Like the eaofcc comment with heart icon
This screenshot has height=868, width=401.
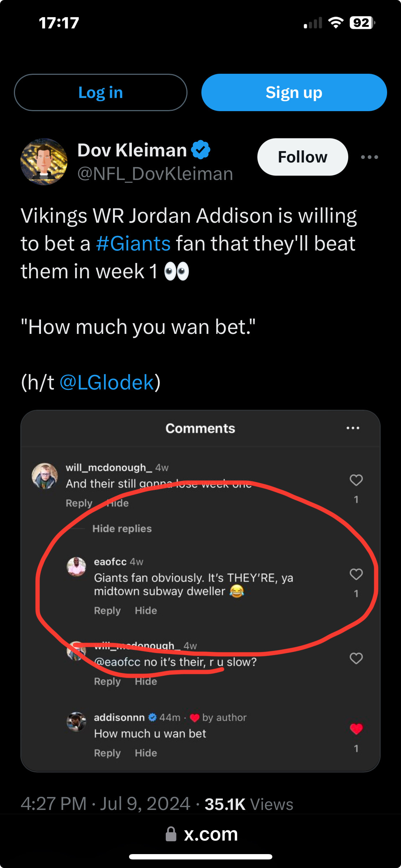click(x=356, y=574)
